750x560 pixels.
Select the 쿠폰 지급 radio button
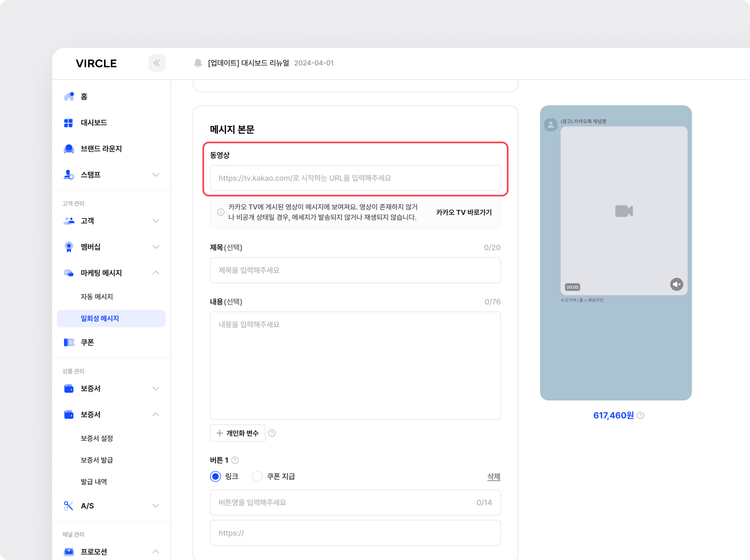(257, 476)
